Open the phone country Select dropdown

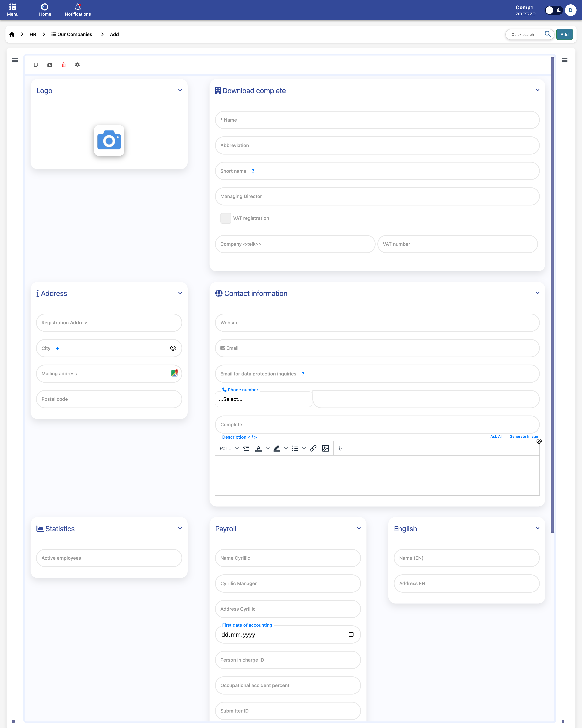264,399
